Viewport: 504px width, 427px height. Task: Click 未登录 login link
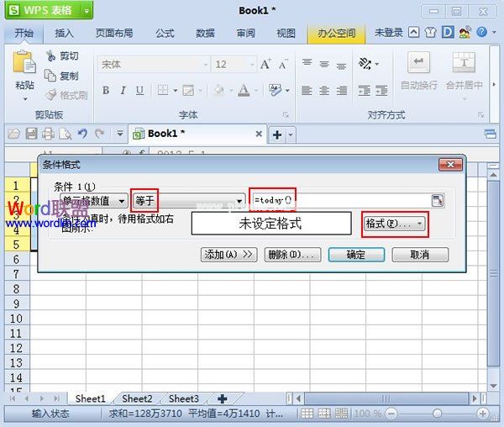[389, 33]
